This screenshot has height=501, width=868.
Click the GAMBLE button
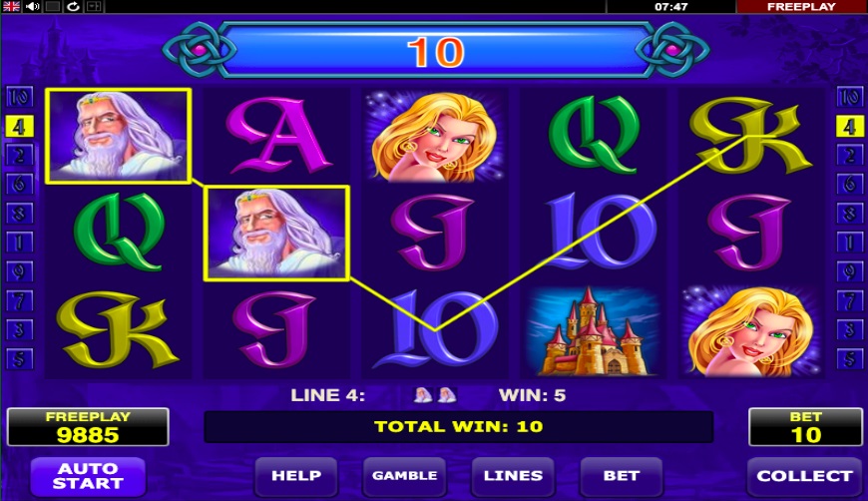click(405, 475)
